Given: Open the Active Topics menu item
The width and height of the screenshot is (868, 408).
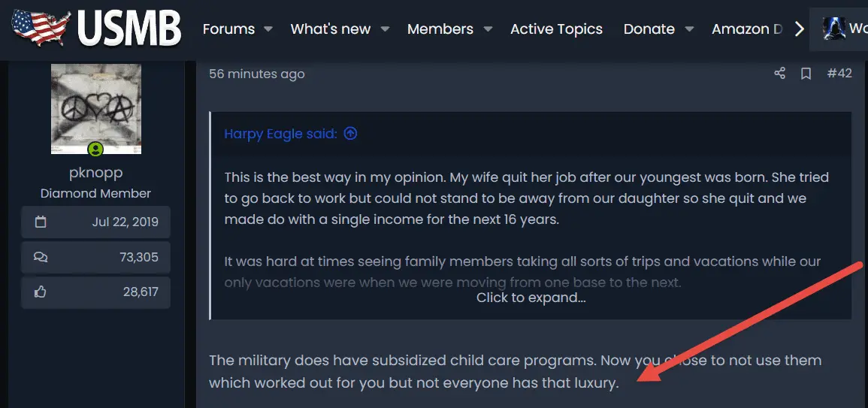Looking at the screenshot, I should [x=556, y=29].
